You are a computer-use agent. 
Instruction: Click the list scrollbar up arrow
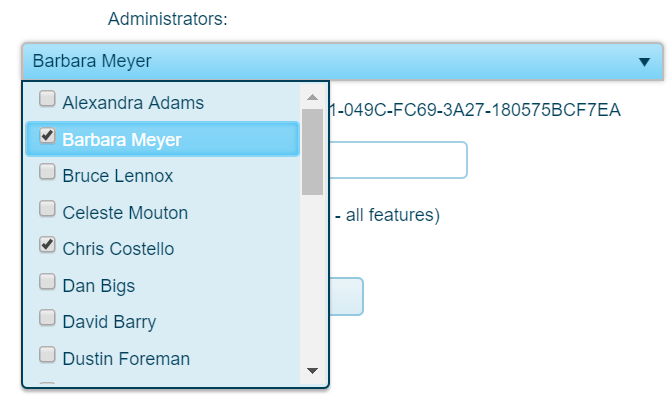click(312, 97)
